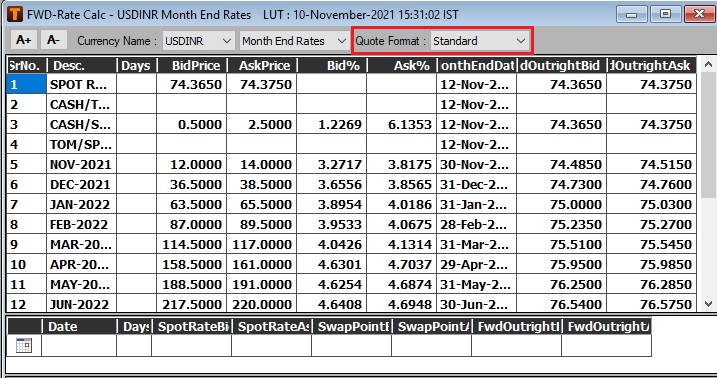Open the Currency Name USDINR dropdown
Viewport: 717px width, 378px height.
tap(198, 41)
